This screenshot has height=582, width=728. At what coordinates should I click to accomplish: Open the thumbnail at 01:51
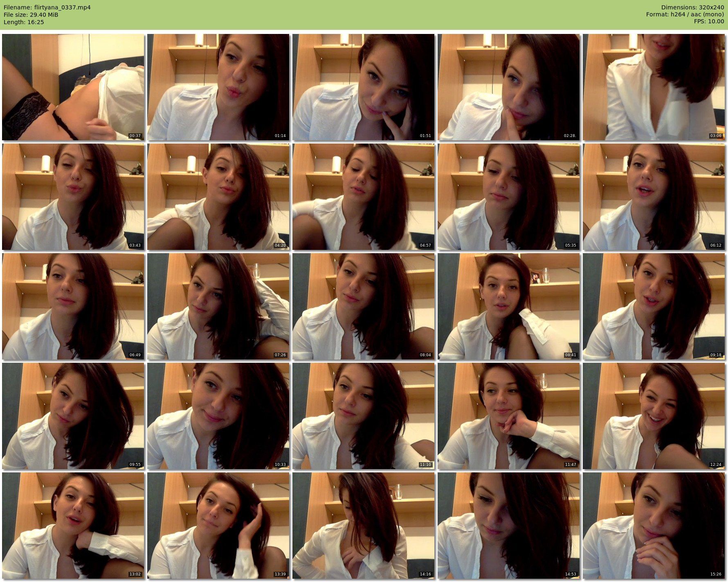pyautogui.click(x=363, y=87)
